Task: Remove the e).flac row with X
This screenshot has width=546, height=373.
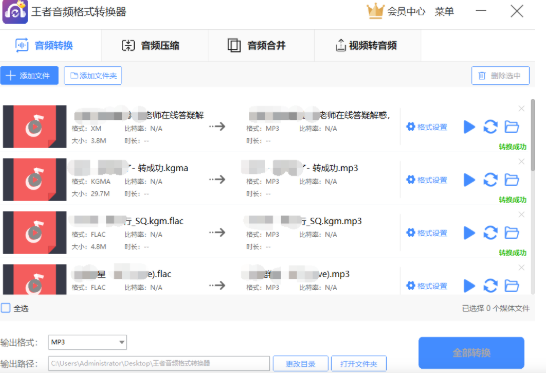Action: tap(521, 267)
